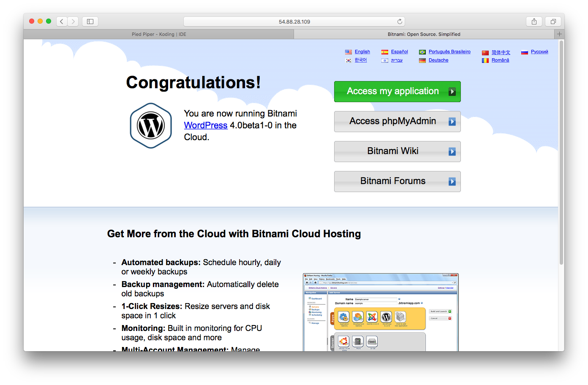Go forward with Safari's forward arrow
This screenshot has height=385, width=588.
coord(73,22)
